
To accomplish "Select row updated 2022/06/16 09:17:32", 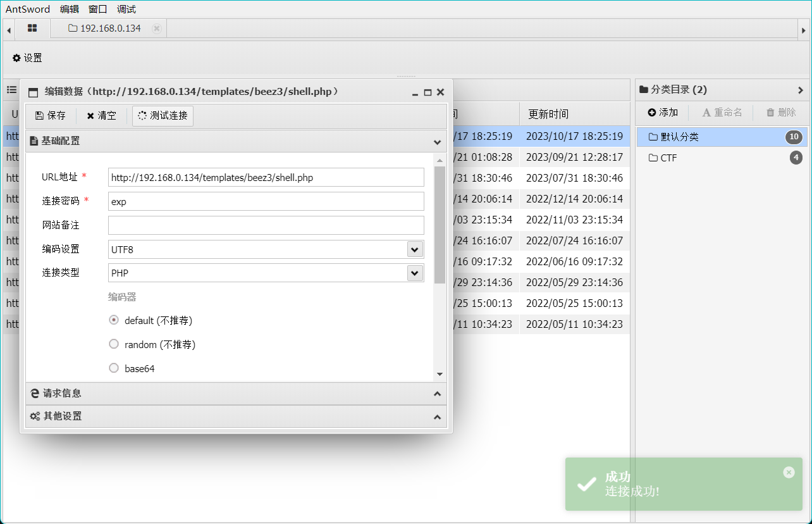I will [574, 261].
